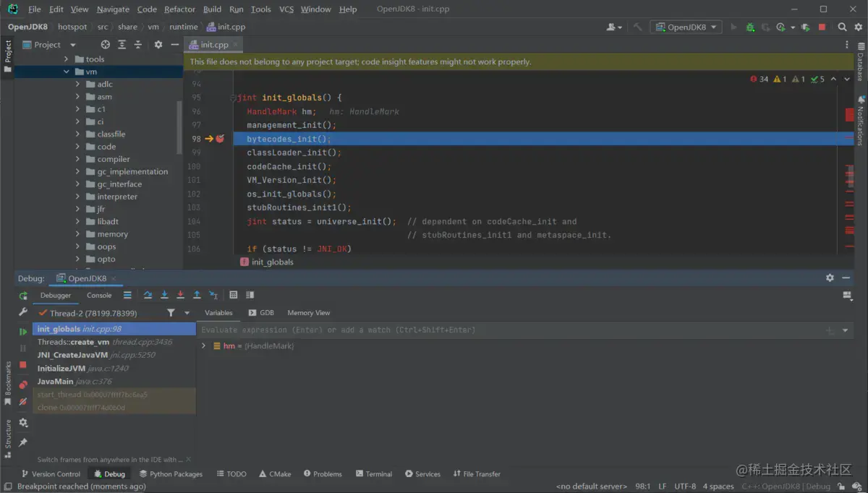Close the init.cpp editor tab
Screen dimensions: 868x493
point(237,45)
